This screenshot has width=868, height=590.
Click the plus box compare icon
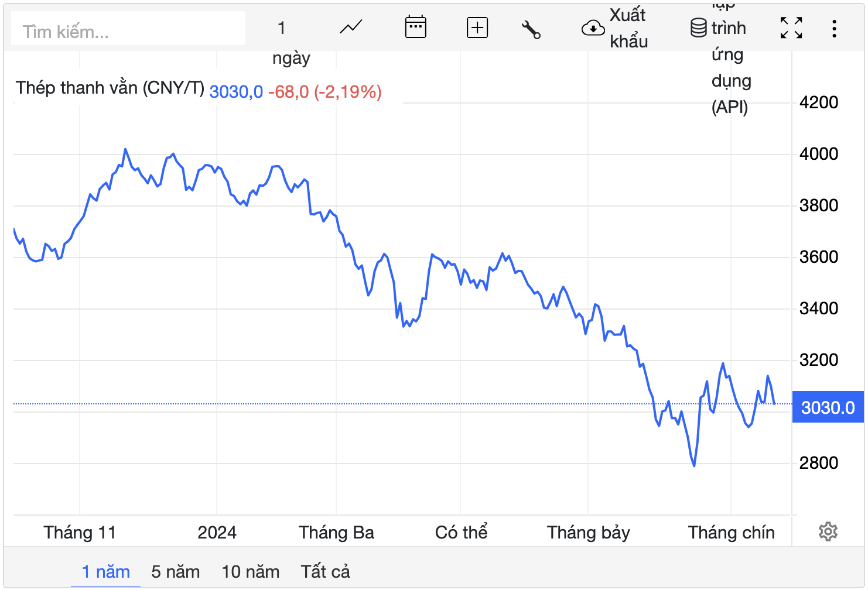coord(477,28)
